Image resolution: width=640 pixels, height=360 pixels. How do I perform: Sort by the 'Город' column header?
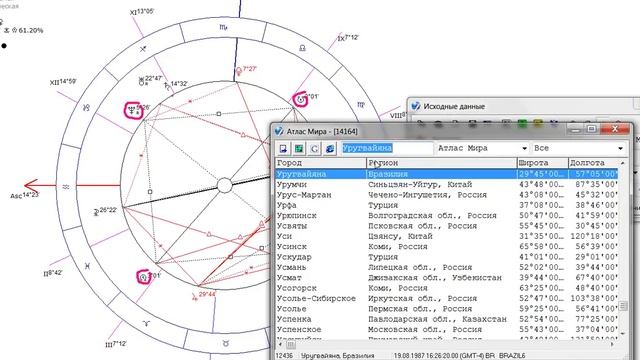pyautogui.click(x=321, y=163)
